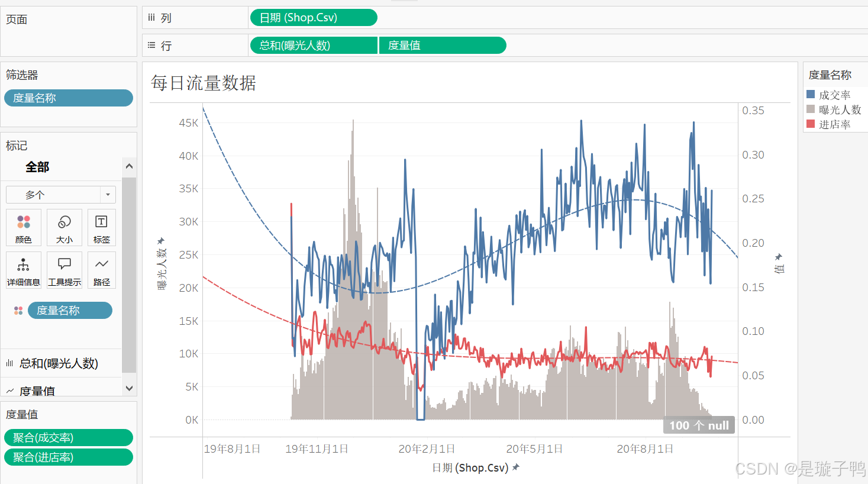Click the 45K axis tick label
The width and height of the screenshot is (868, 484).
(189, 122)
